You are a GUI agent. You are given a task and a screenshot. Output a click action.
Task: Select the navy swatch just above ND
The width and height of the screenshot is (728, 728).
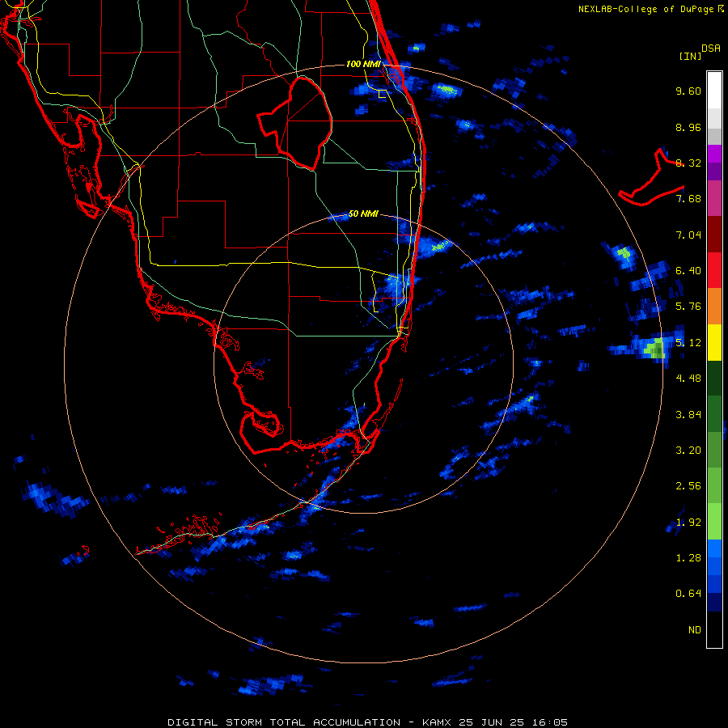(714, 603)
